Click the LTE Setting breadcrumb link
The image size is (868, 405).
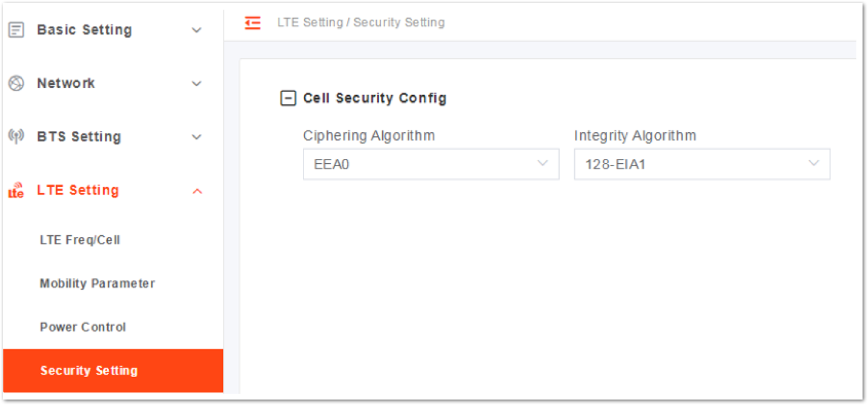point(310,22)
